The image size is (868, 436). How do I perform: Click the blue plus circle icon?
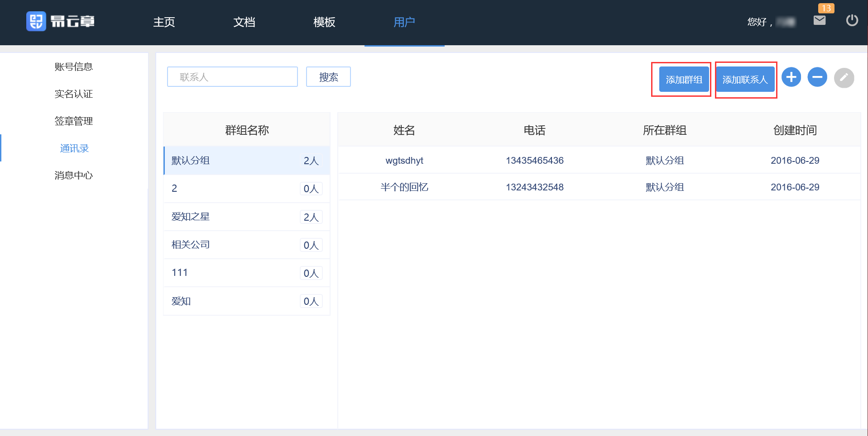point(791,77)
